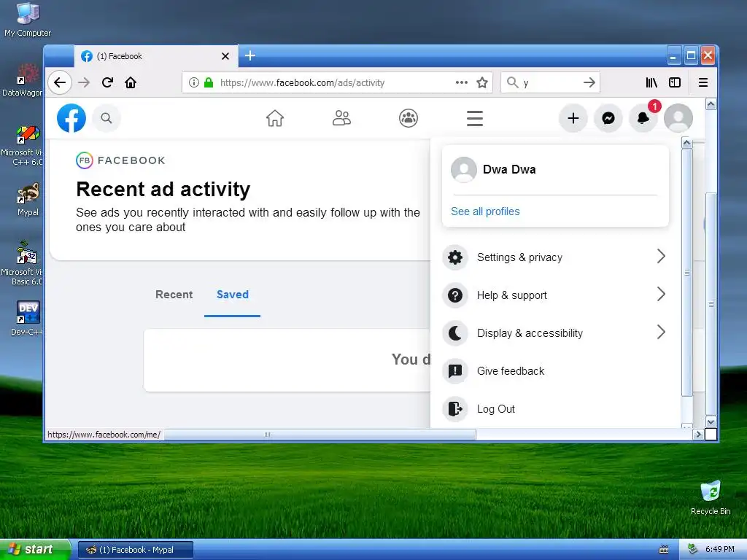Screen dimensions: 747x560
Task: Click the green padlock security icon
Action: click(209, 82)
